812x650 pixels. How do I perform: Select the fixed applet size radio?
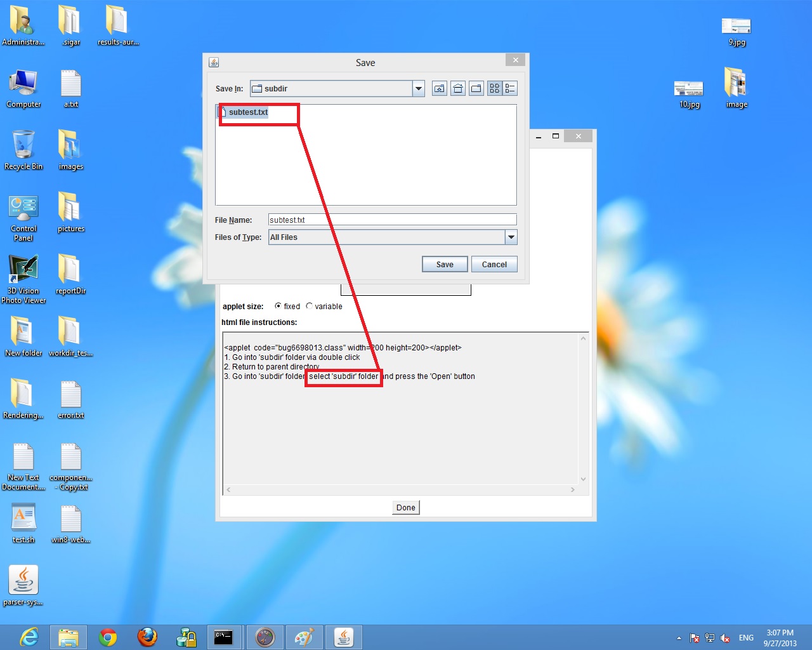click(278, 306)
